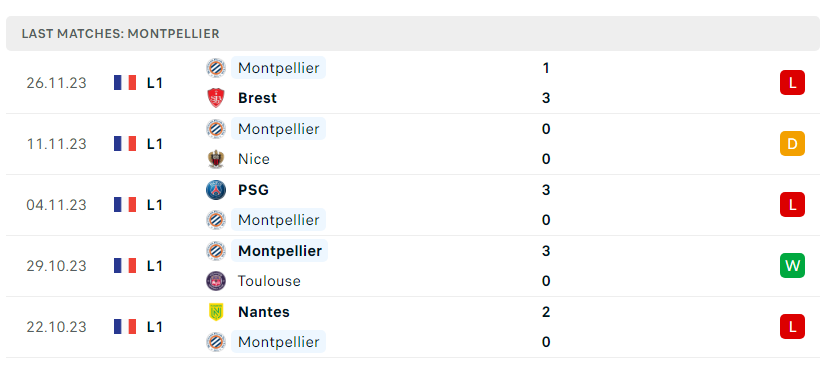Click the Brest club crest icon
821x367 pixels.
coord(216,98)
